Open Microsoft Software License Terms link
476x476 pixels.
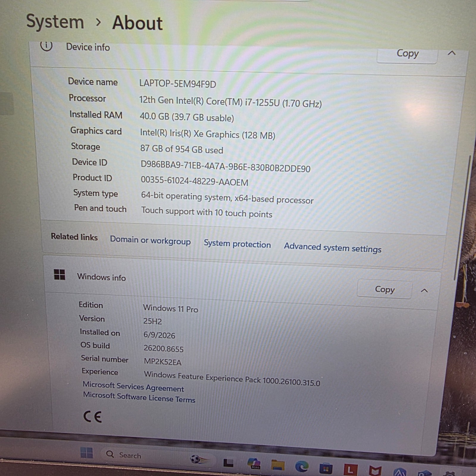(x=139, y=397)
